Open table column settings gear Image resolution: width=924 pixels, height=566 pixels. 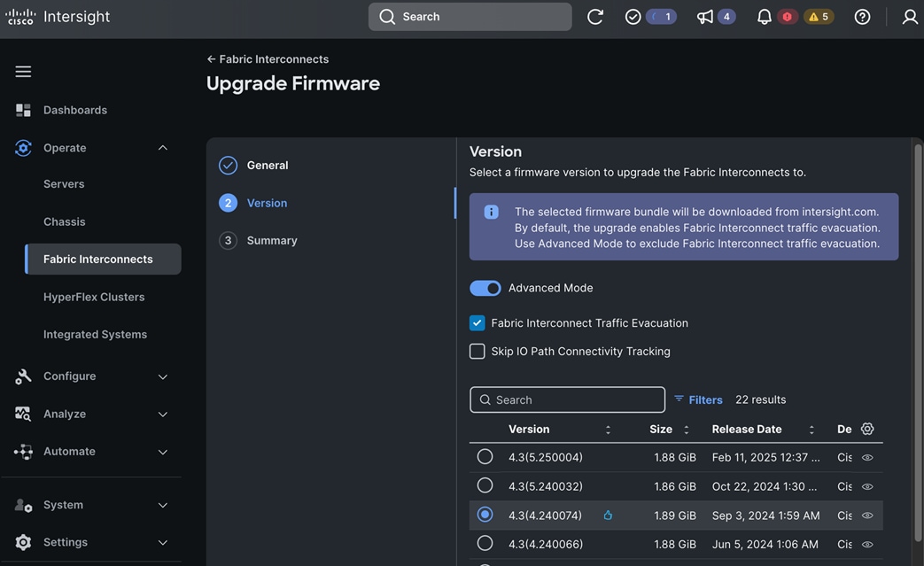(x=866, y=429)
